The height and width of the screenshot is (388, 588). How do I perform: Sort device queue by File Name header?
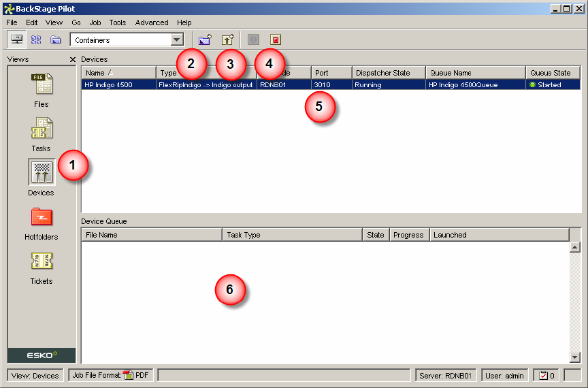[152, 235]
